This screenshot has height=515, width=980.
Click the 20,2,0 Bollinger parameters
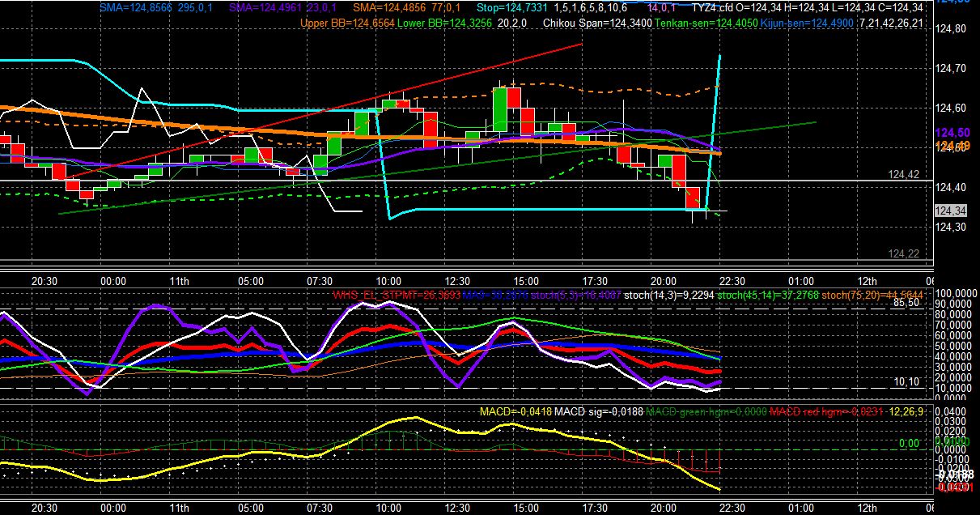click(512, 23)
